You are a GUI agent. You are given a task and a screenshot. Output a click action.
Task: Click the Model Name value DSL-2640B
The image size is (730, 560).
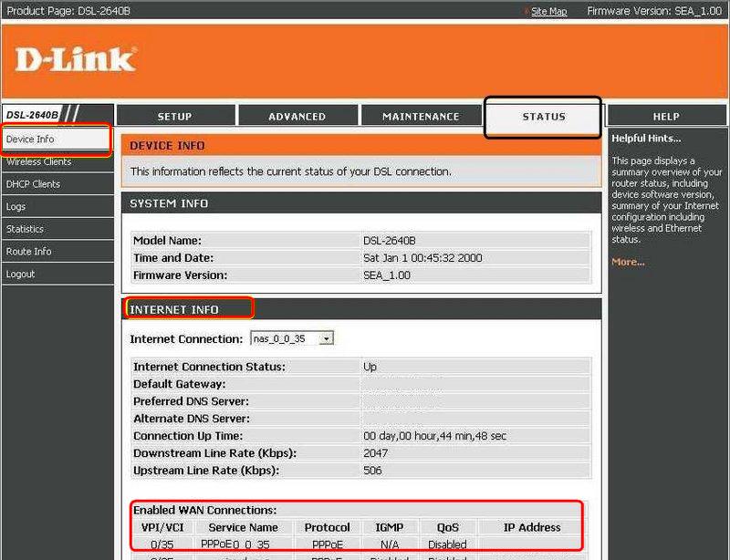[390, 241]
